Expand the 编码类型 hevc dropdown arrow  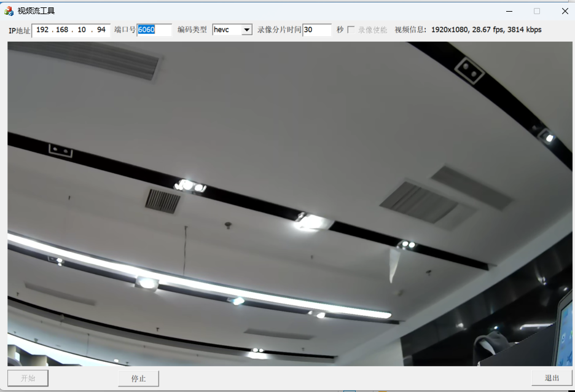coord(247,30)
